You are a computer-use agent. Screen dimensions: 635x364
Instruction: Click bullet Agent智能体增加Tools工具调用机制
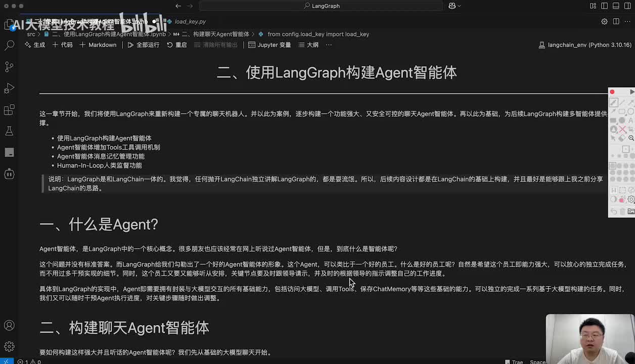(x=109, y=147)
